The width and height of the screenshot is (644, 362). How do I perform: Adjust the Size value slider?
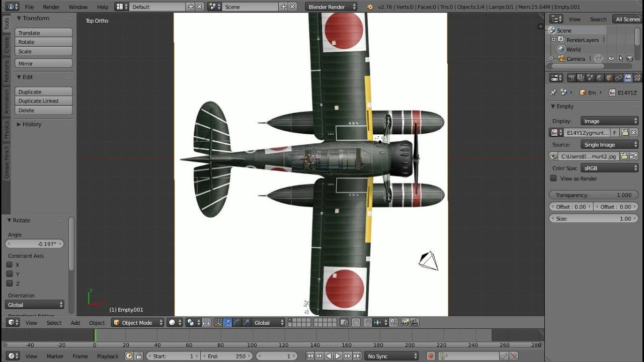point(594,219)
